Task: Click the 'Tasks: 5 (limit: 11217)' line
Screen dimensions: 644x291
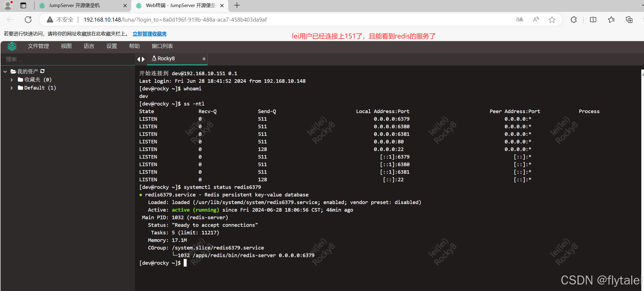Action: point(185,233)
